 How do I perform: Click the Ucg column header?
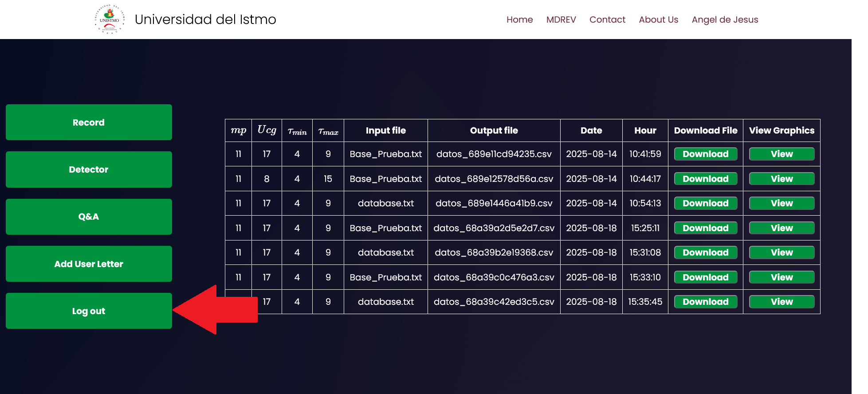click(x=267, y=130)
